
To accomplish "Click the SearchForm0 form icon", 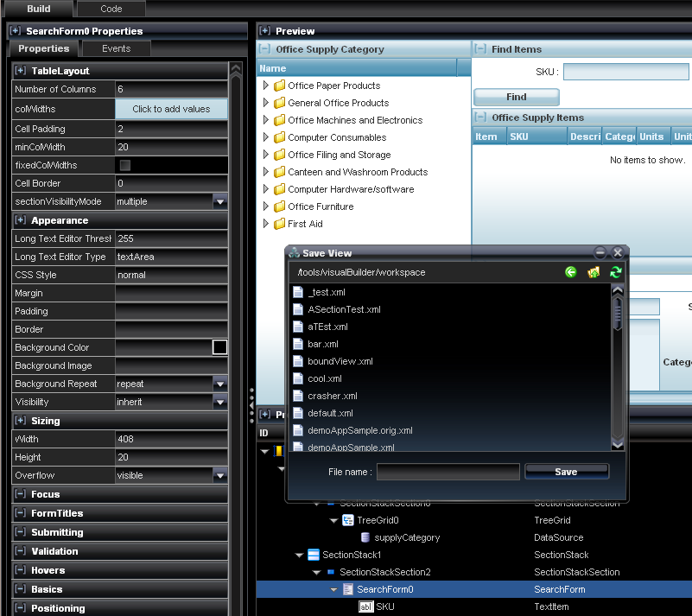I will [x=348, y=588].
